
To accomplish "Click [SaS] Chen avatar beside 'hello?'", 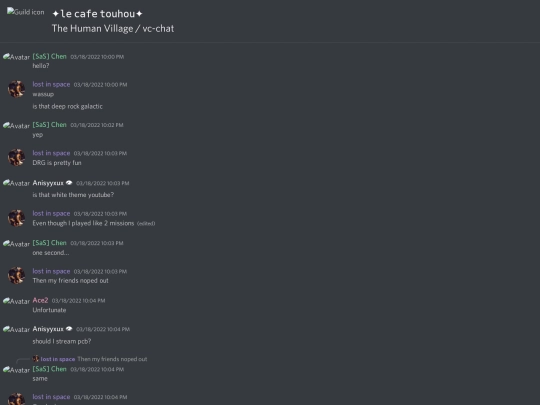I will point(16,57).
